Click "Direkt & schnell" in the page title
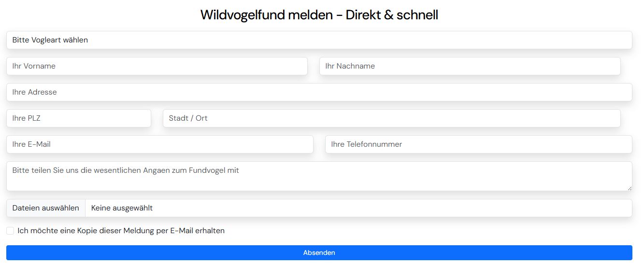Viewport: 644px width, 280px height. pos(392,15)
